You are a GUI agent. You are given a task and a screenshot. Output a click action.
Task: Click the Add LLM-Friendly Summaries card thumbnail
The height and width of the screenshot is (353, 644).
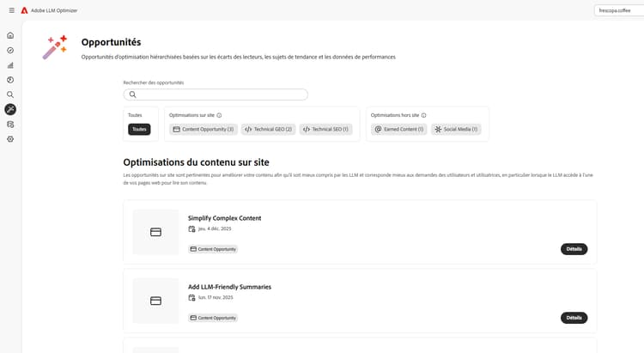click(x=155, y=301)
